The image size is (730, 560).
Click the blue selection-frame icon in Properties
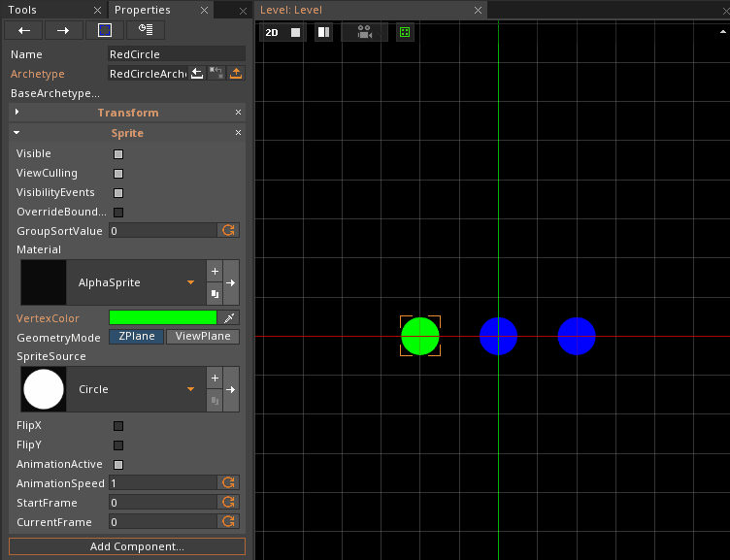(105, 30)
